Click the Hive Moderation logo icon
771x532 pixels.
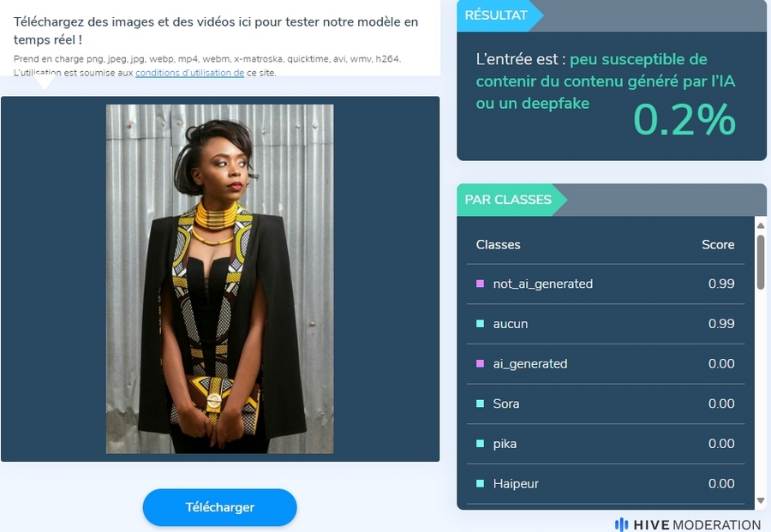(622, 524)
